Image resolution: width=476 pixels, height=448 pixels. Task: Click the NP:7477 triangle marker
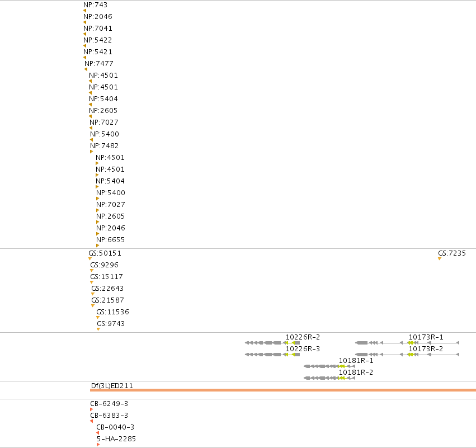click(86, 69)
